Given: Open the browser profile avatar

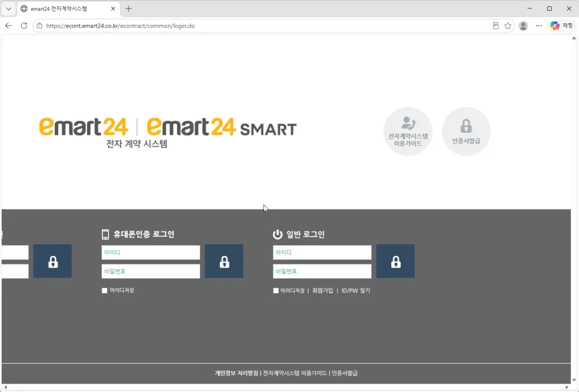Looking at the screenshot, I should (523, 26).
